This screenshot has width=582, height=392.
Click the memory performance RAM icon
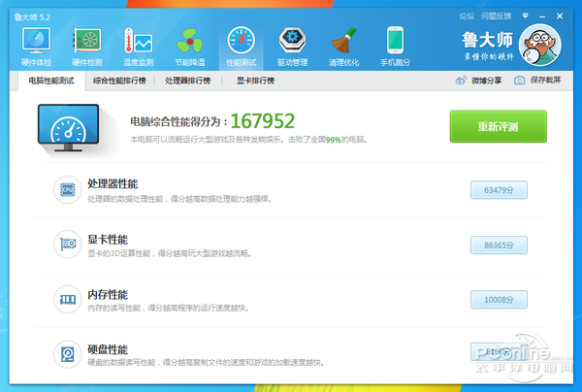pos(68,299)
